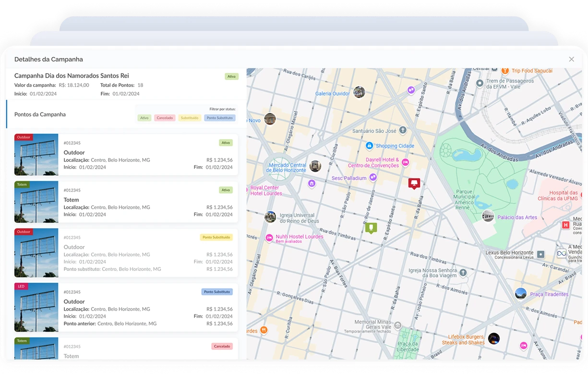Click green Totem tag on second card
This screenshot has height=374, width=588.
(22, 184)
